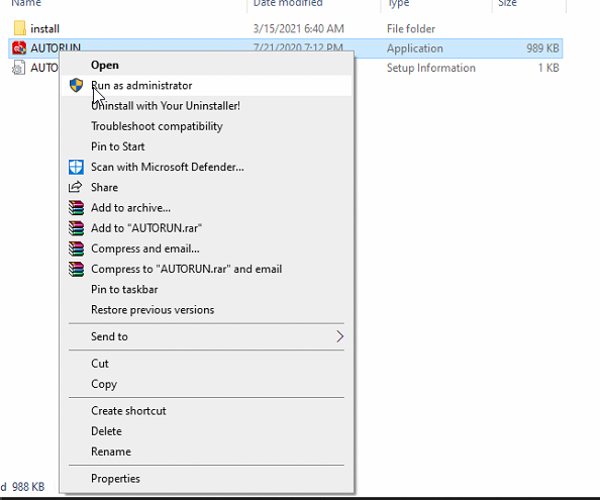Viewport: 600px width, 500px height.
Task: Click WinRAR icon beside Compress and email
Action: coord(75,248)
